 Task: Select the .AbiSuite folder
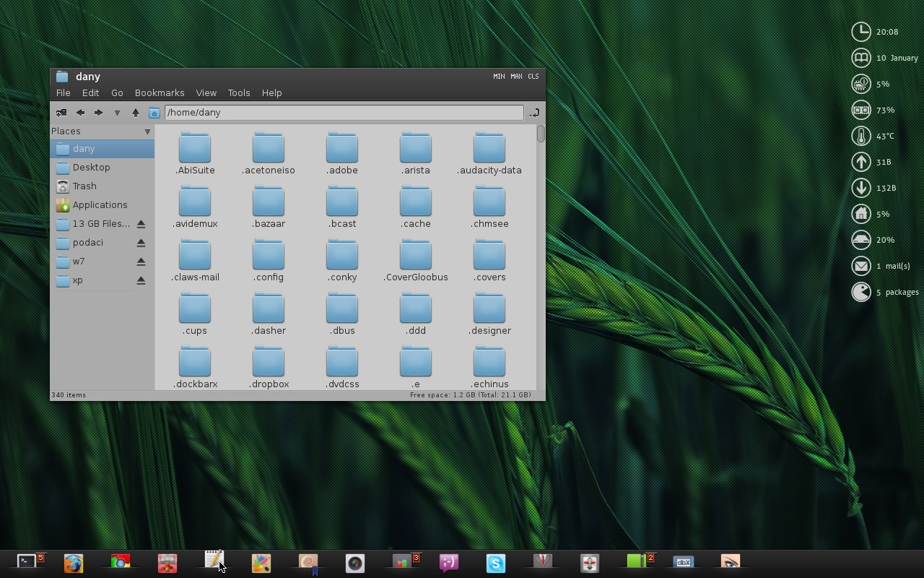point(195,153)
